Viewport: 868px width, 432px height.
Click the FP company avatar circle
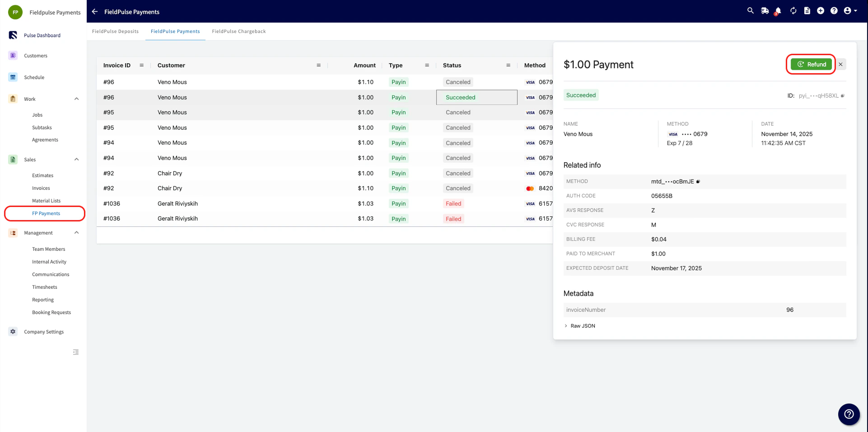coord(15,12)
